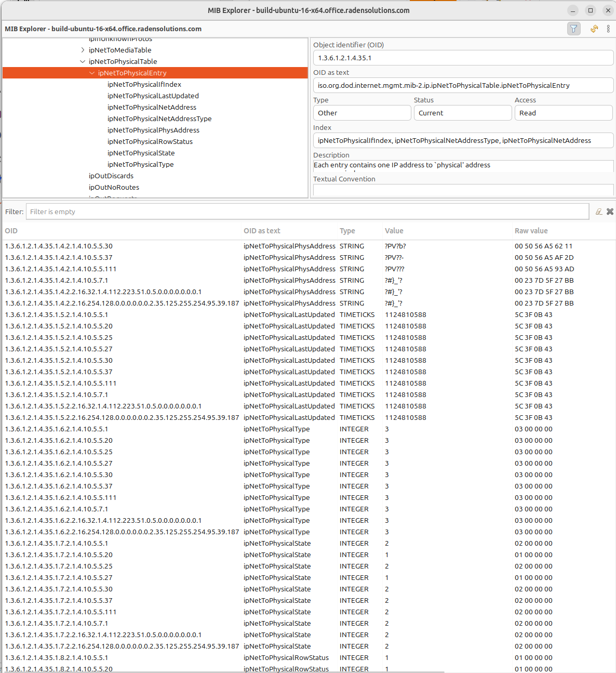Select the Object identifier OID field

[463, 58]
